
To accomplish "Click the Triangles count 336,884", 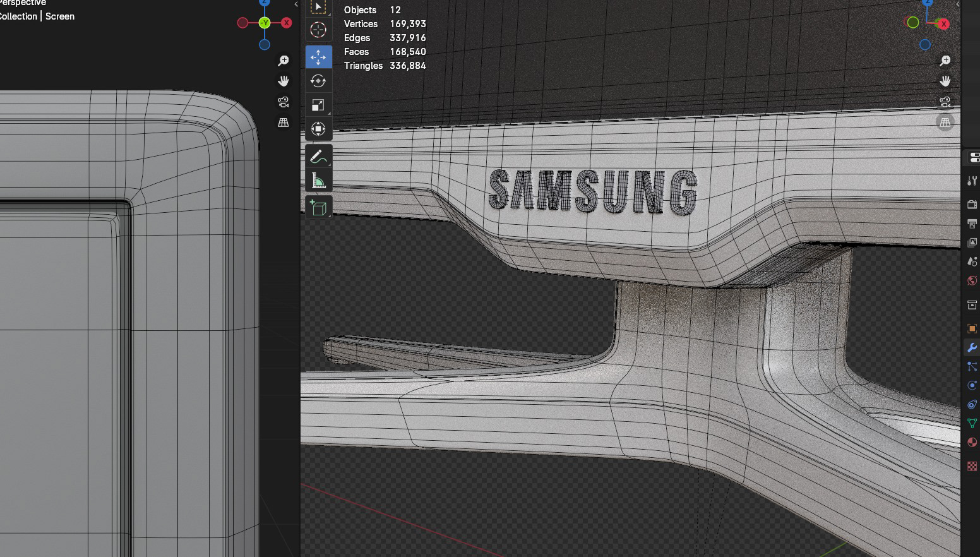I will click(x=408, y=66).
